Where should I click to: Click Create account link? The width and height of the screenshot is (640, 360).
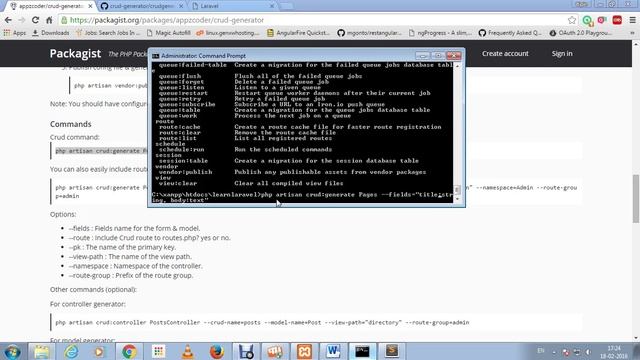(x=505, y=53)
